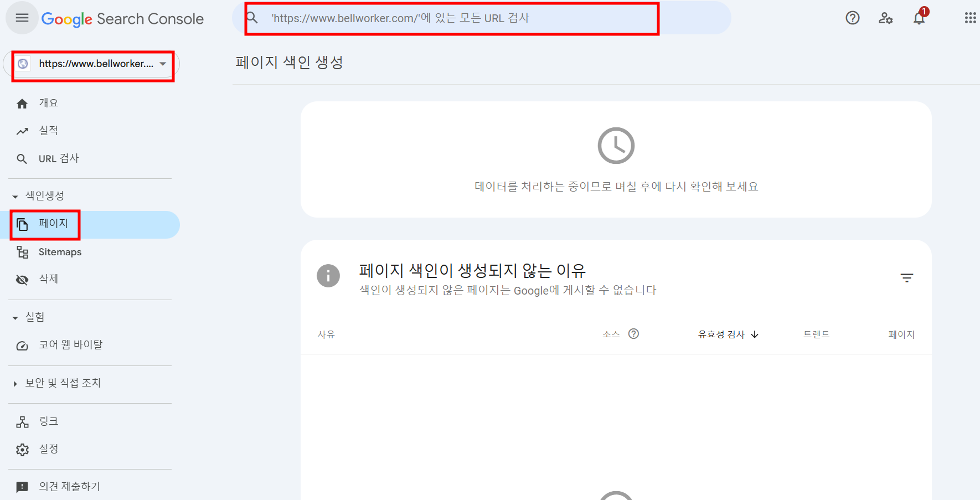Viewport: 980px width, 500px height.
Task: Click the feedback speech-bubble icon
Action: pyautogui.click(x=22, y=487)
